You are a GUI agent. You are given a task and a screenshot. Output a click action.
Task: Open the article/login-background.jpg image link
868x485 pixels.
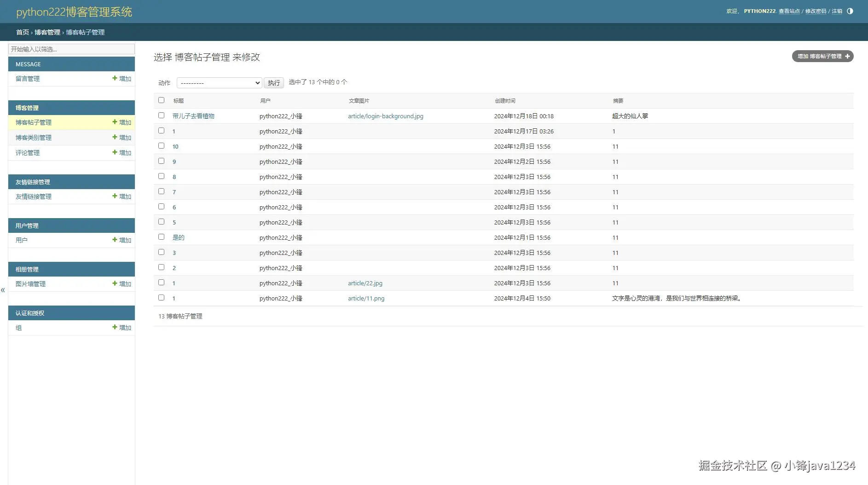coord(386,116)
